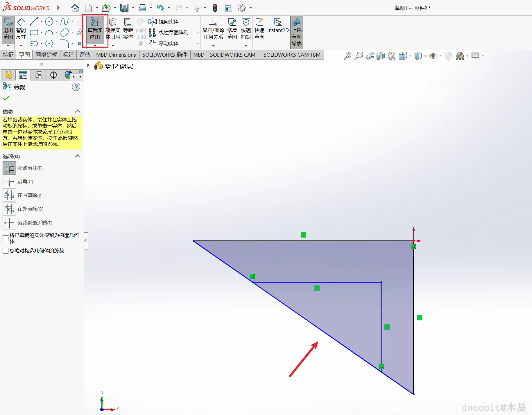Open help for the 剪裁 panel
This screenshot has width=532, height=415.
pyautogui.click(x=76, y=87)
